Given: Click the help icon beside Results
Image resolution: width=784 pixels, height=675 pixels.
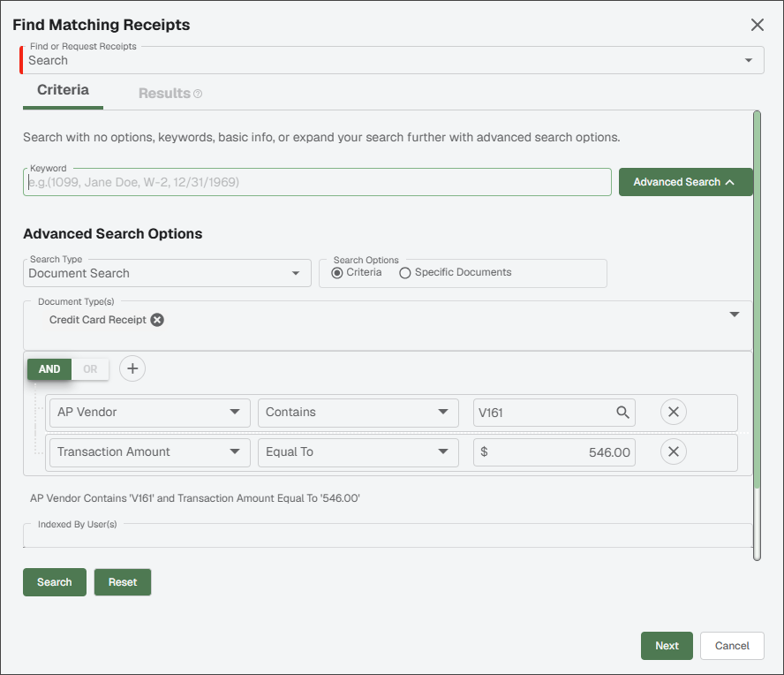Looking at the screenshot, I should (x=198, y=94).
